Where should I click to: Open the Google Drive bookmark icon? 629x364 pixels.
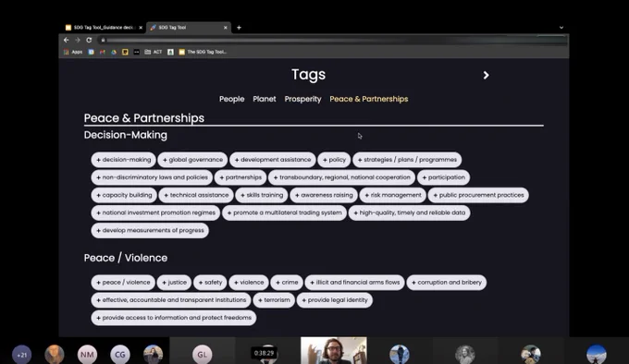(x=114, y=52)
